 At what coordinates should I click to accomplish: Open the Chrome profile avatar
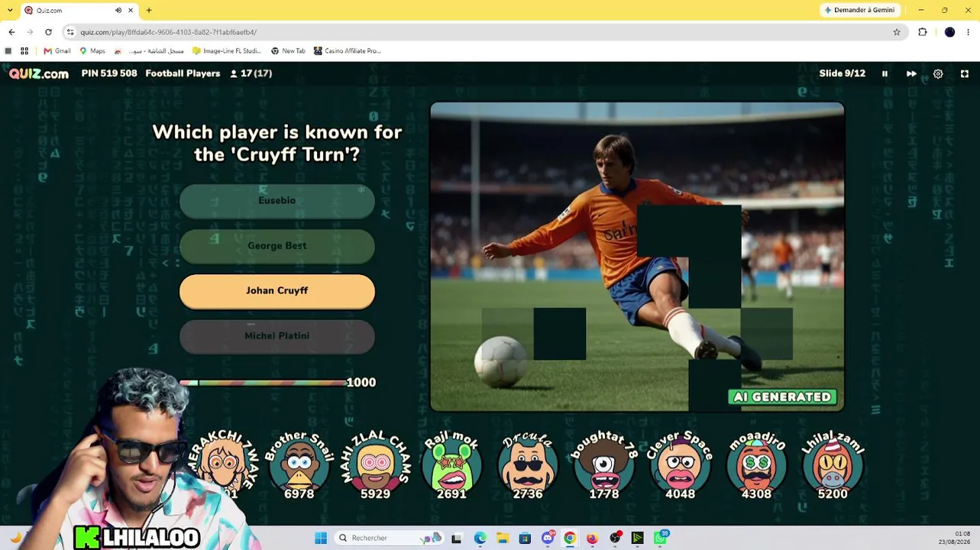949,32
